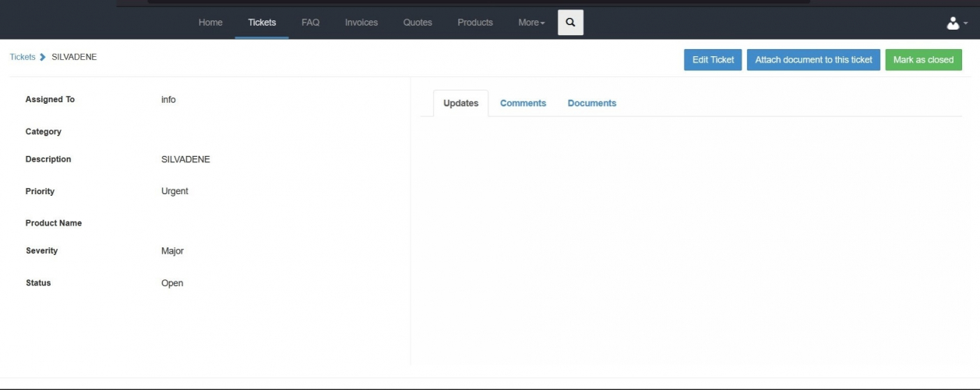Screen dimensions: 980x390
Task: Select the Updates tab
Action: click(460, 103)
